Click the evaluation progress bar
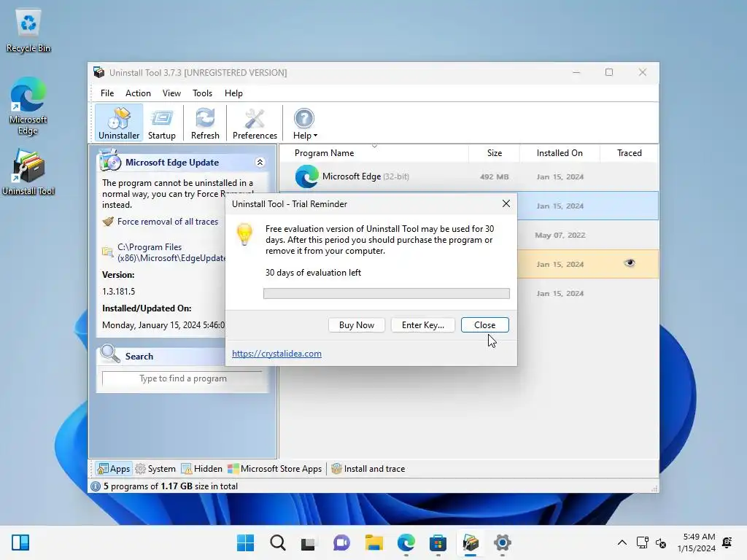 pos(387,293)
